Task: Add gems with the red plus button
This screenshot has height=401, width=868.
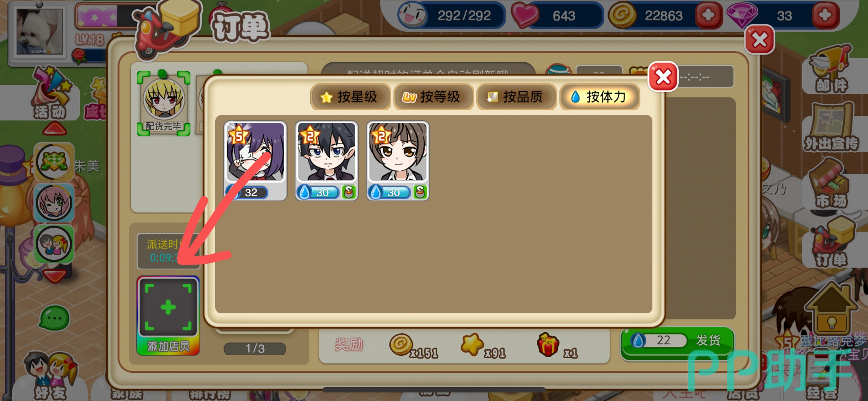Action: (x=825, y=16)
